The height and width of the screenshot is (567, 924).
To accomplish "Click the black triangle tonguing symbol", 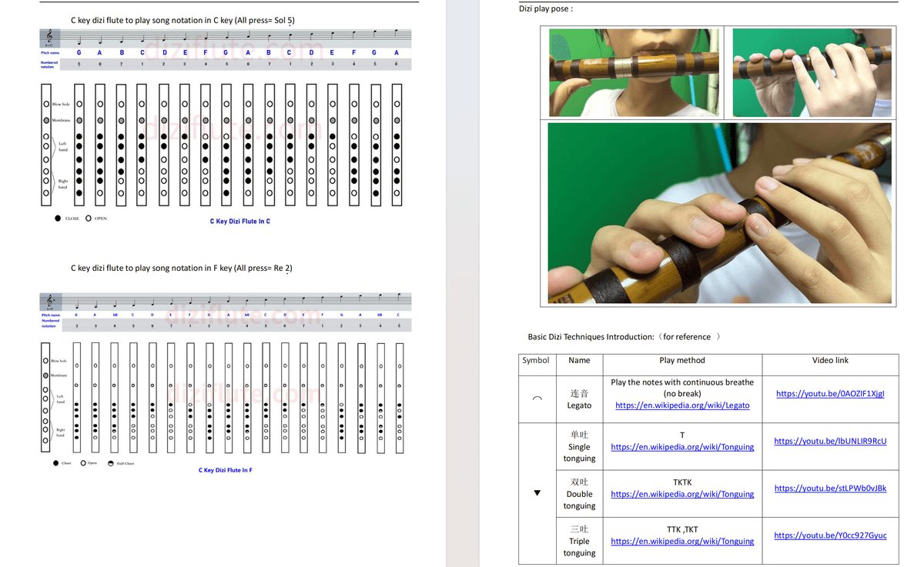I will tap(537, 493).
